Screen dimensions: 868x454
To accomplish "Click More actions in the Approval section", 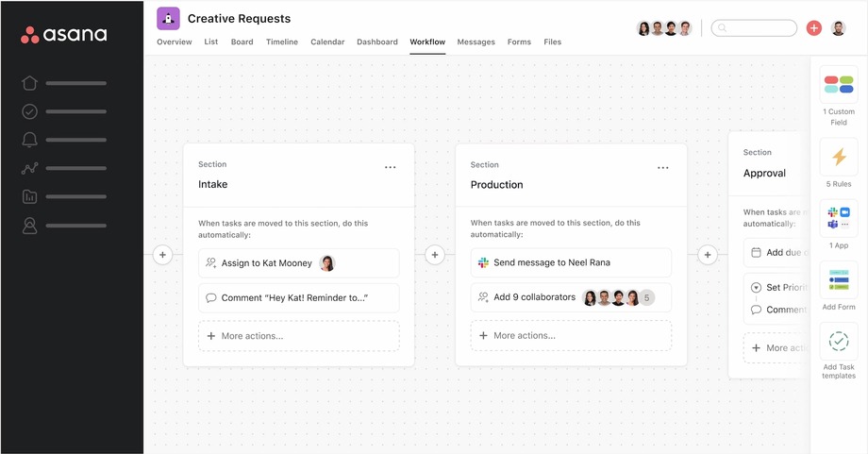I will tap(776, 347).
